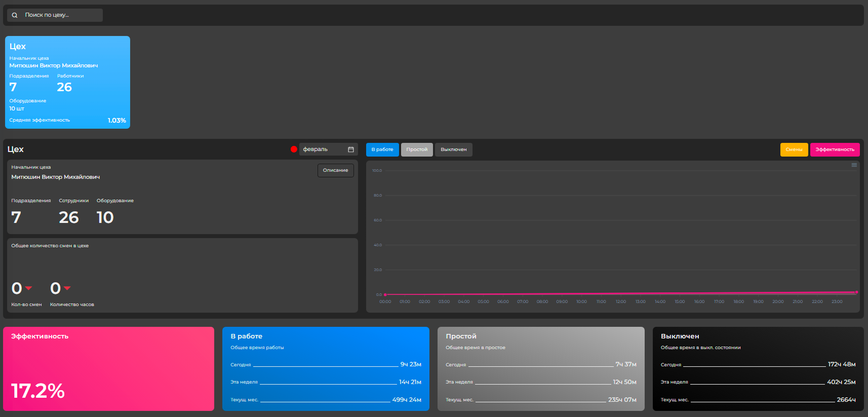Click the magnifier icon in search bar
The height and width of the screenshot is (417, 868).
pos(15,15)
